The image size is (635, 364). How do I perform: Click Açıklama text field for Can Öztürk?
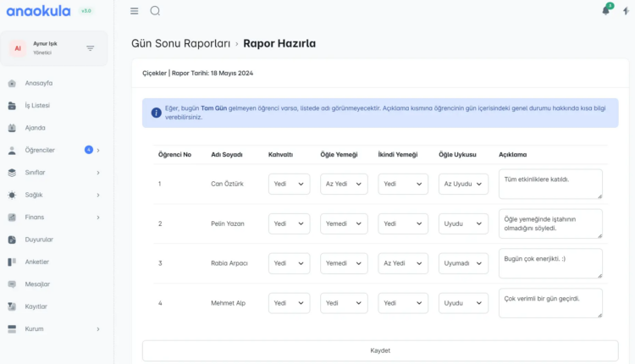tap(550, 184)
